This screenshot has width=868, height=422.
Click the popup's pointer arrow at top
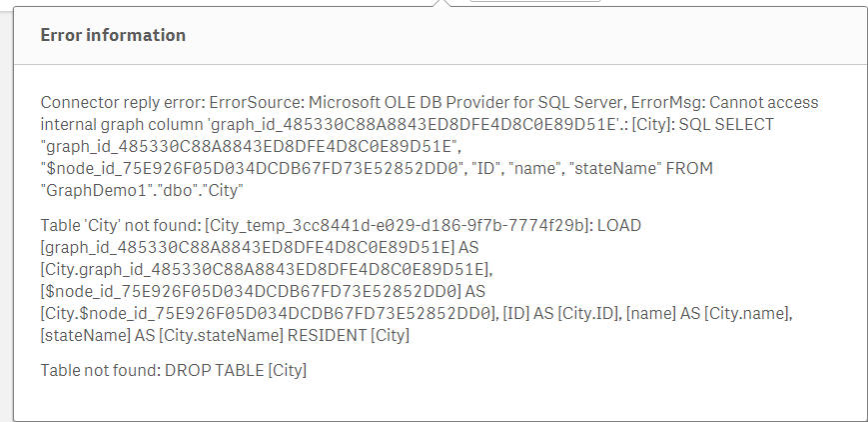click(x=440, y=4)
